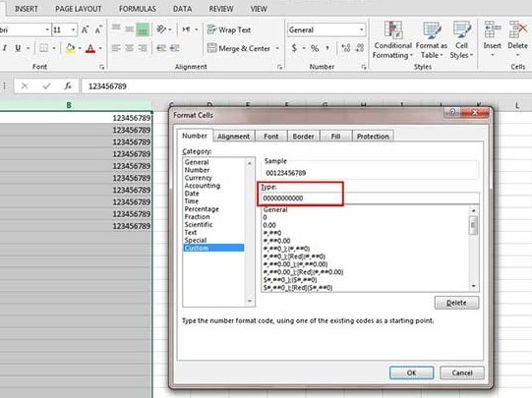Open Number group dialog launcher
Viewport: 532px width, 398px height.
(x=364, y=67)
